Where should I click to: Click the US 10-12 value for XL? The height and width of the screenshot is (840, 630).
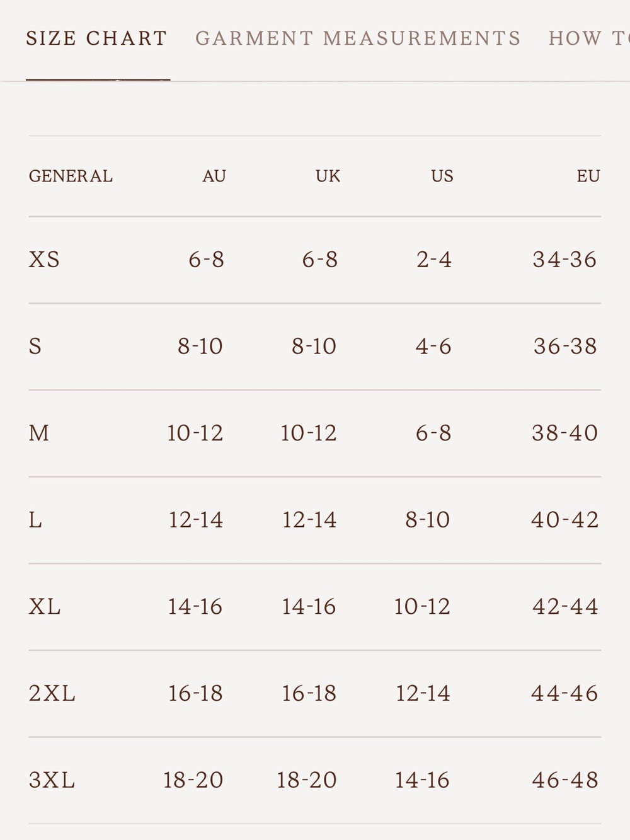(x=422, y=606)
